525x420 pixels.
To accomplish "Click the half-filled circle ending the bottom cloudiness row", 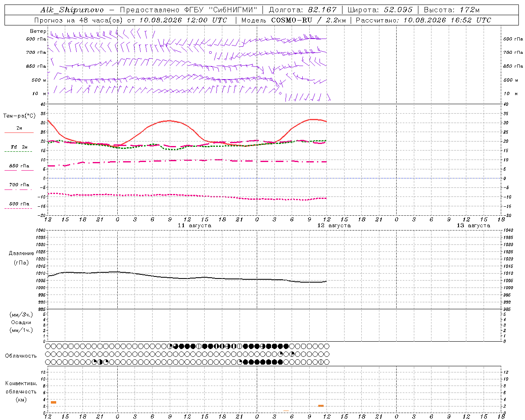I will coord(327,362).
